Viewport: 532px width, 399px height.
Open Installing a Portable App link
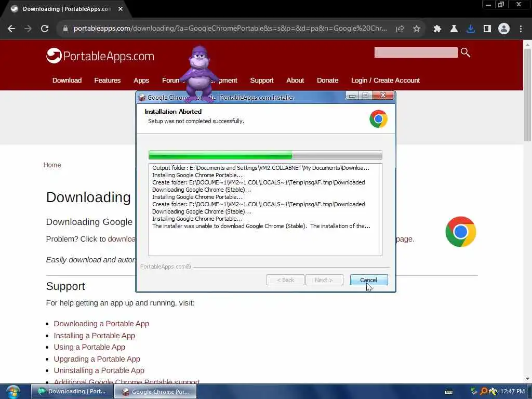[x=95, y=336]
